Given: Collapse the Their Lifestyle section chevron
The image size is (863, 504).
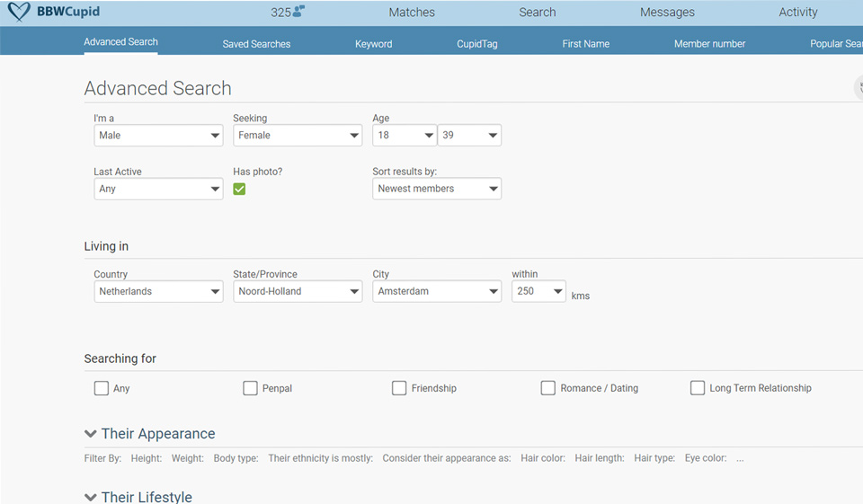Looking at the screenshot, I should pyautogui.click(x=90, y=497).
